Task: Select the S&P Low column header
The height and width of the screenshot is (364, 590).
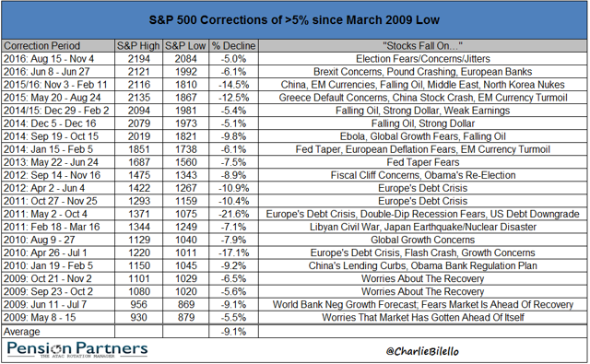Action: coord(185,46)
